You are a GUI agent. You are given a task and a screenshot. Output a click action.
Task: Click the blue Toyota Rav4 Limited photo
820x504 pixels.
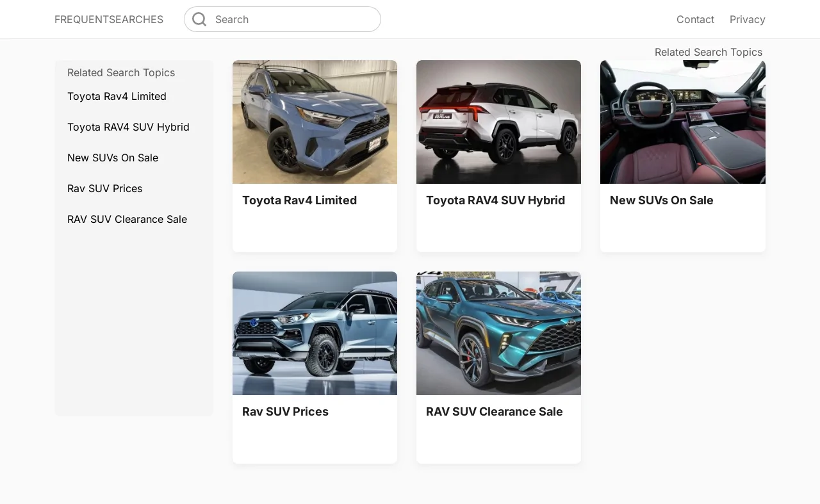(x=315, y=122)
